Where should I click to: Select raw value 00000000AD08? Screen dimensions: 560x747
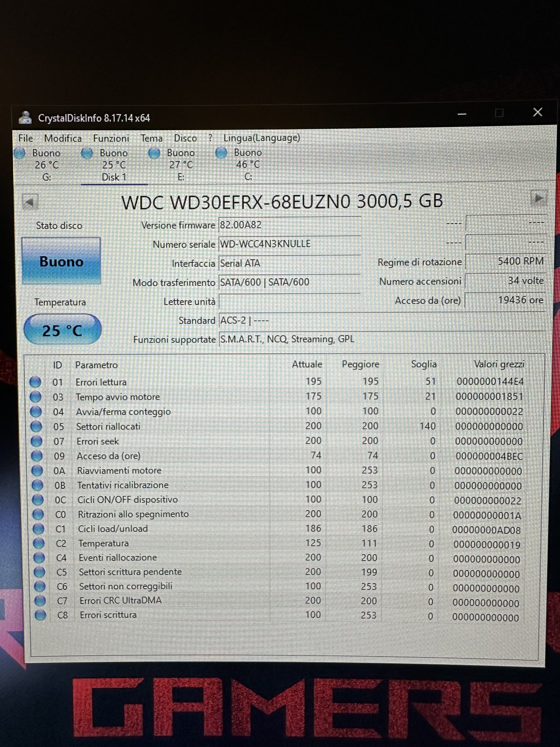(486, 530)
